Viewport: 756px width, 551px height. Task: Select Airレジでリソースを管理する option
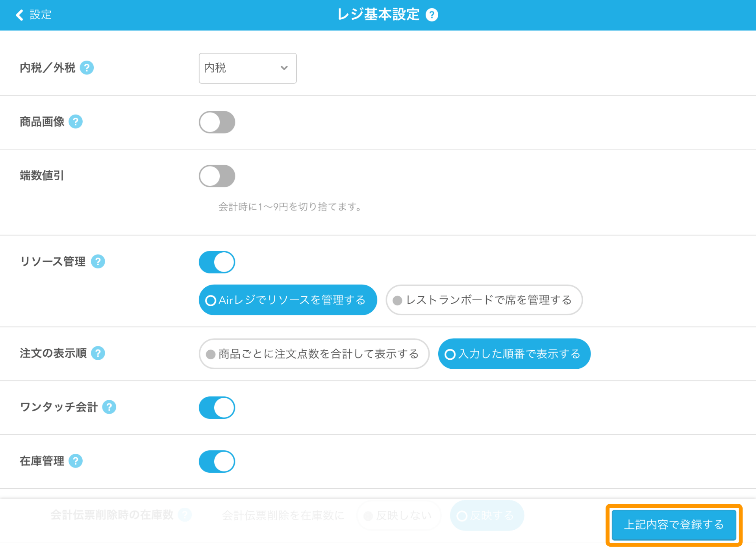288,300
